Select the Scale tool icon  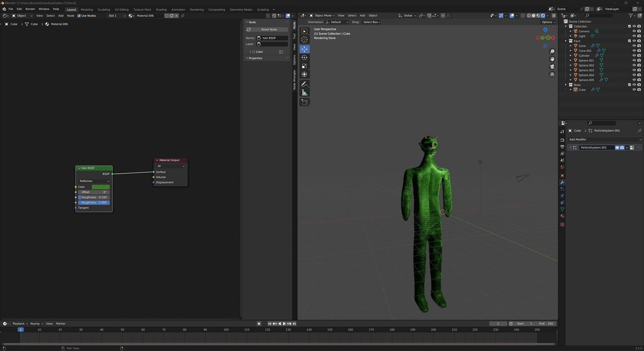click(304, 66)
